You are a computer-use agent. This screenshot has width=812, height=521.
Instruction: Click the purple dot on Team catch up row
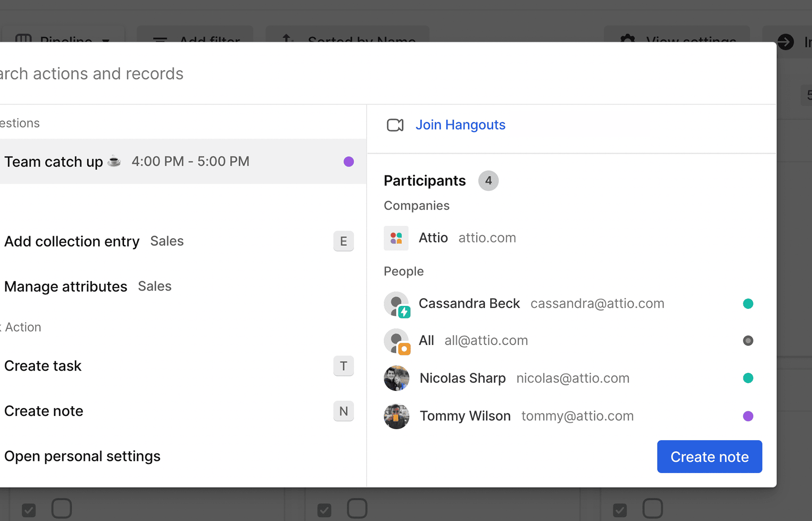(x=349, y=162)
